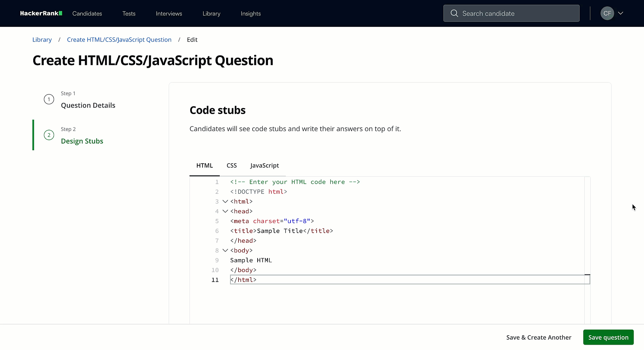Navigate to the Candidates section
Screen dimensions: 644x350
(87, 13)
